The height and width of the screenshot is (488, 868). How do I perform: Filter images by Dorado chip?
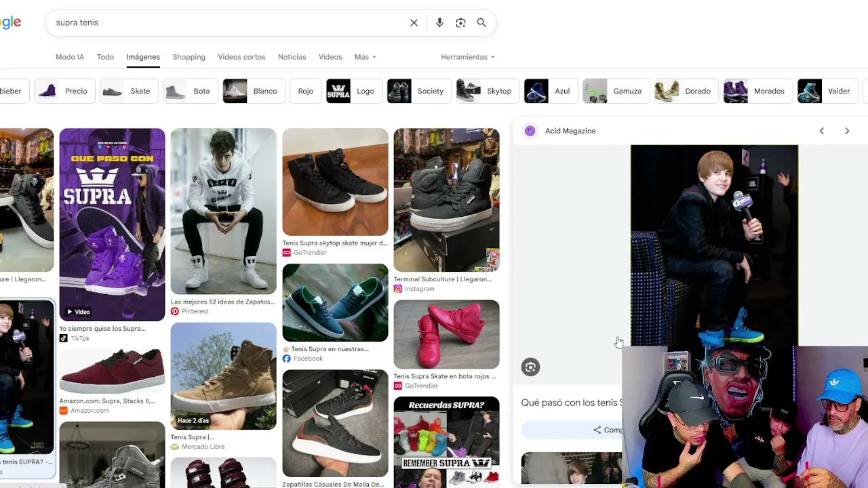[686, 91]
